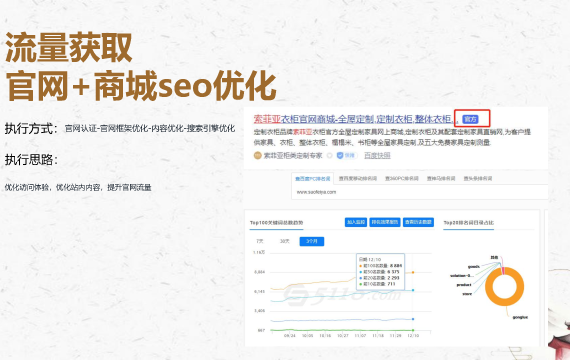The width and height of the screenshot is (570, 360).
Task: Select the 查百度PC排名词 tab
Action: tap(313, 179)
